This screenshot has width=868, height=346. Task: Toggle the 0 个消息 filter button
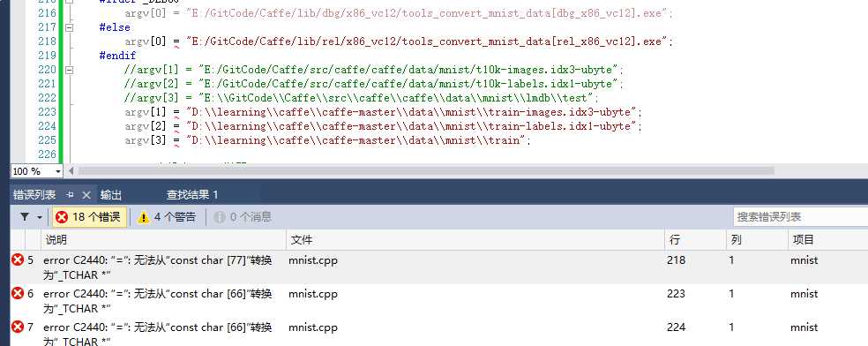click(x=243, y=217)
